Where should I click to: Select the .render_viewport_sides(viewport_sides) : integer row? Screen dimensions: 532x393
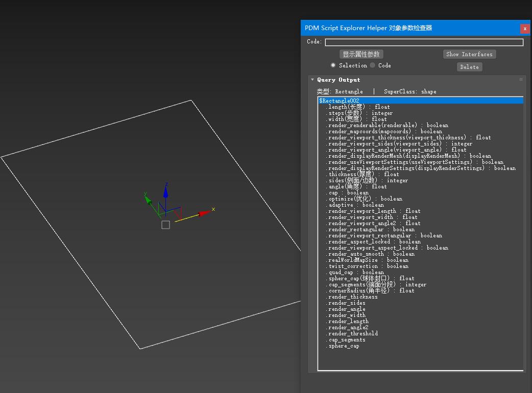pyautogui.click(x=420, y=143)
